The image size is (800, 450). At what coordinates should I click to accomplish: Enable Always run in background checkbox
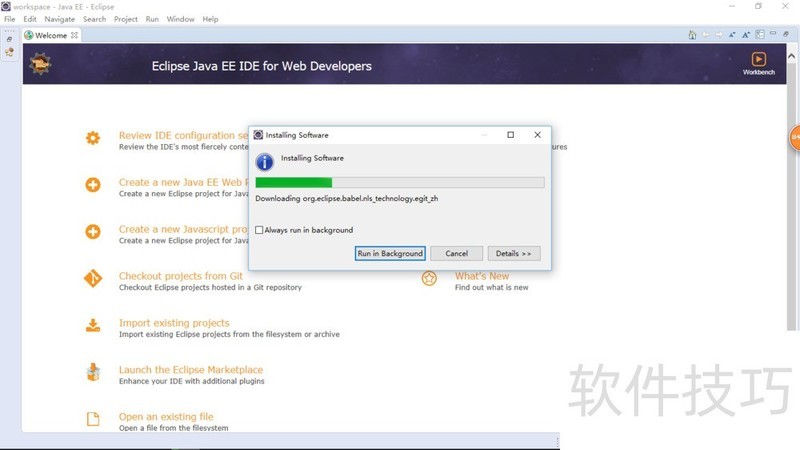pos(259,230)
